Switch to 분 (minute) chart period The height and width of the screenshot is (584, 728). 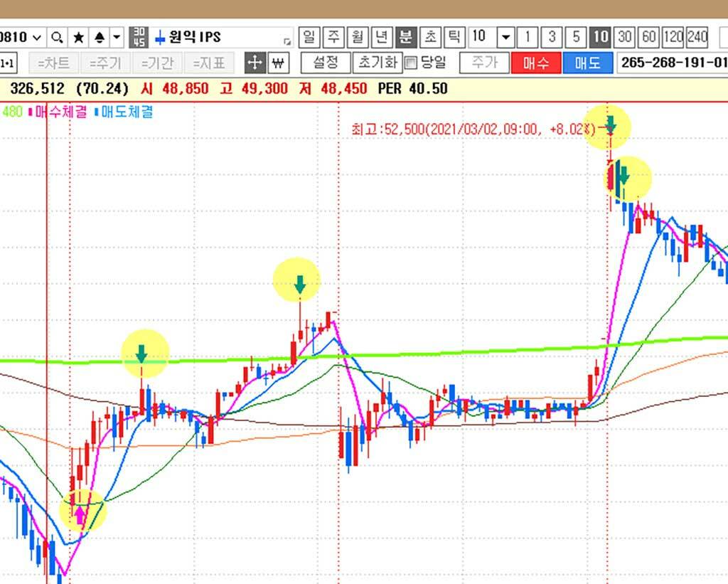406,36
